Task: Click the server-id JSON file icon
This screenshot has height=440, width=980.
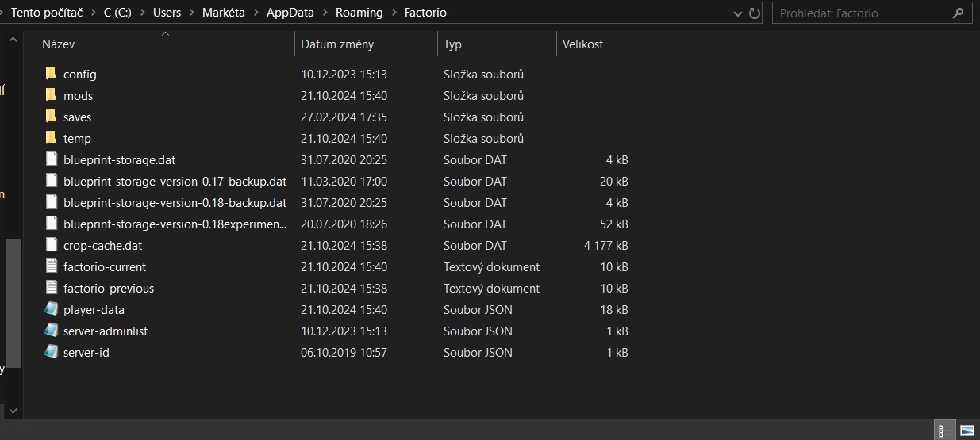Action: pyautogui.click(x=51, y=352)
